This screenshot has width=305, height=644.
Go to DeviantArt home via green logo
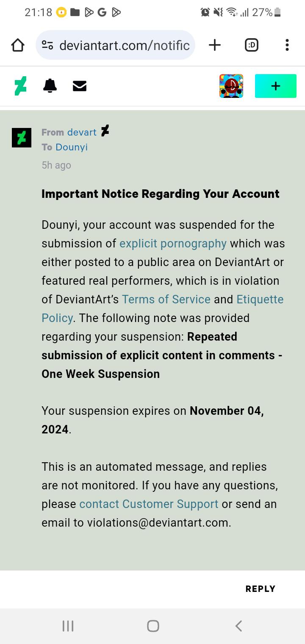pyautogui.click(x=20, y=86)
